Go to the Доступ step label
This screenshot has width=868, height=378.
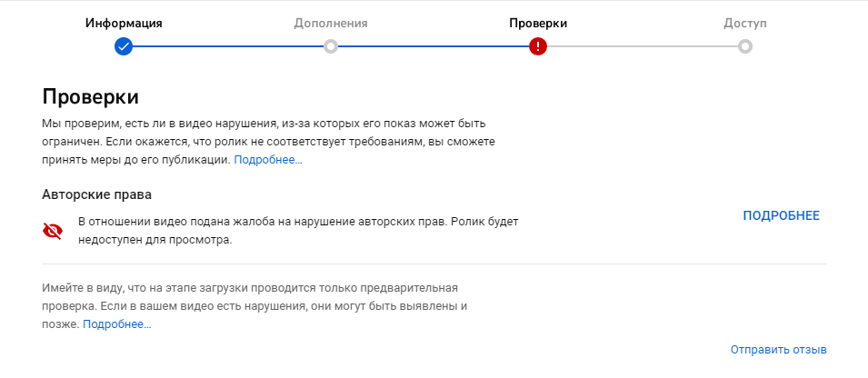(x=745, y=23)
